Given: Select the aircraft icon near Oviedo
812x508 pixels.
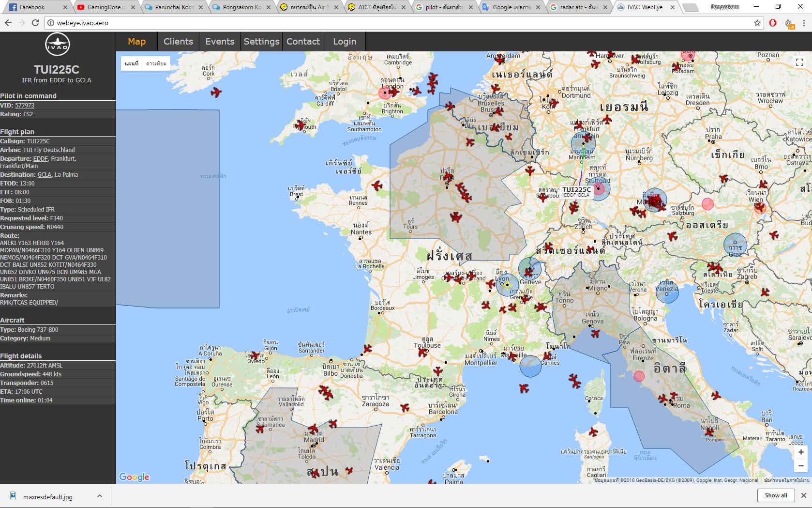Looking at the screenshot, I should pyautogui.click(x=255, y=356).
